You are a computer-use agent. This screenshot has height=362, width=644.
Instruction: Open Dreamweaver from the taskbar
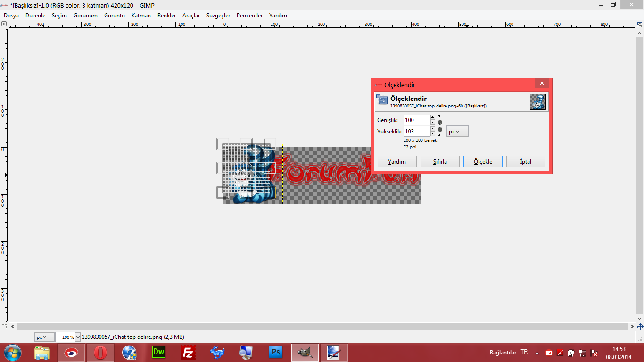[159, 353]
